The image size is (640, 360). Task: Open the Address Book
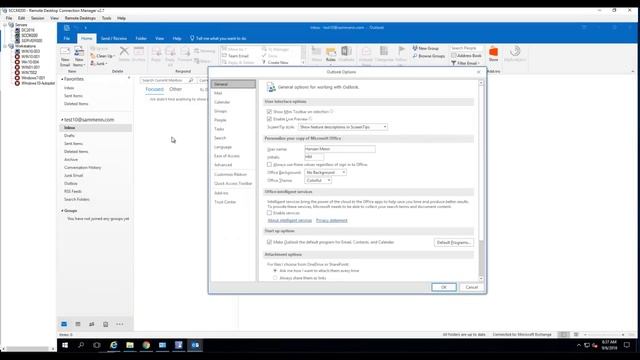(x=467, y=56)
